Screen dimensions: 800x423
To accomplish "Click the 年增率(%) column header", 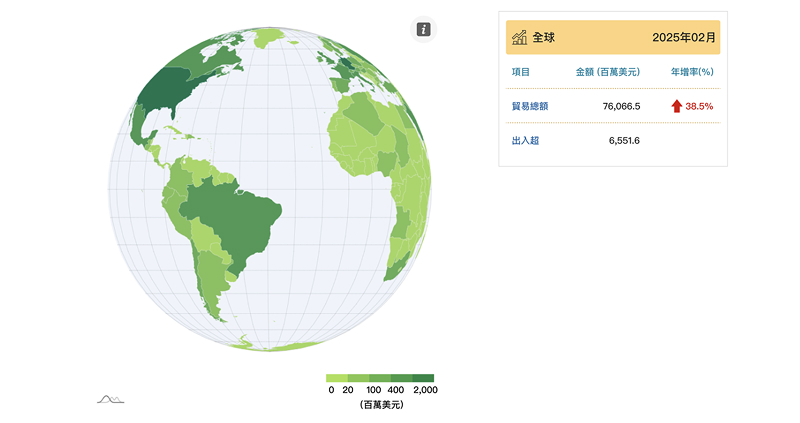I will [691, 72].
